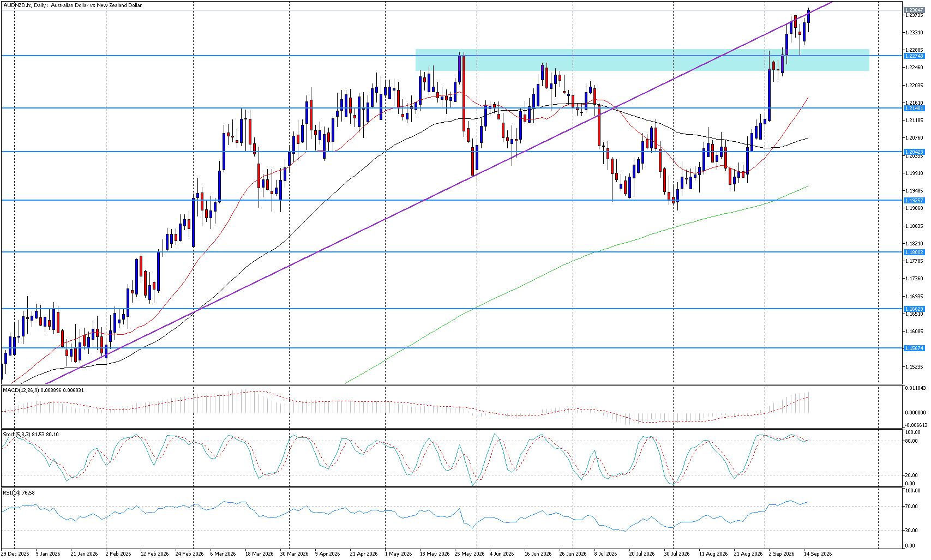Click the Stoch(5,3,3) indicator label

click(31, 435)
